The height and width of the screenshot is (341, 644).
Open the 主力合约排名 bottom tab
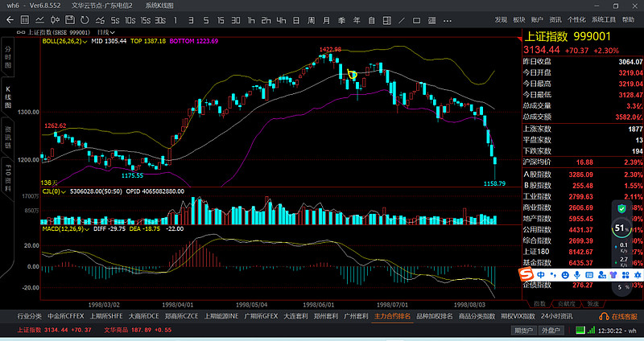[392, 316]
